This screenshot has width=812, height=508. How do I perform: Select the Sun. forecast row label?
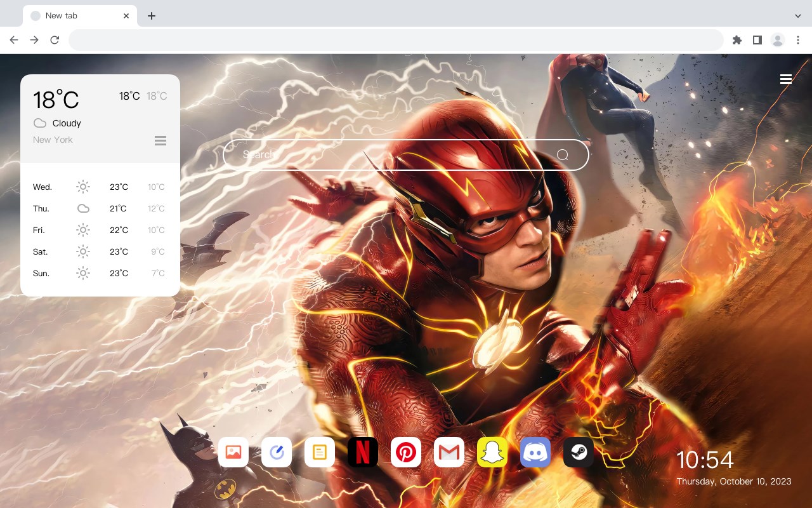pos(41,273)
